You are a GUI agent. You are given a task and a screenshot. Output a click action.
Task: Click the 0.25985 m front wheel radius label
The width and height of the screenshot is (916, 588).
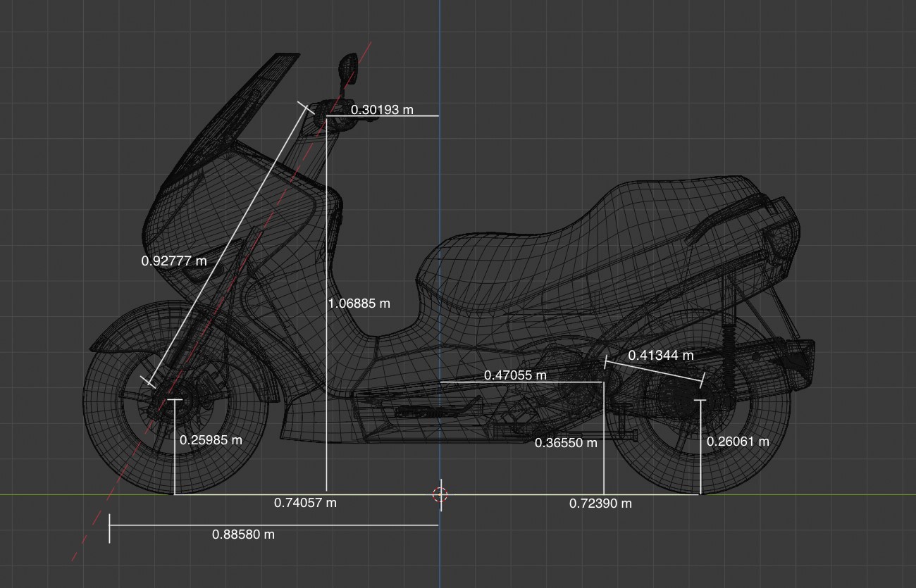(211, 440)
